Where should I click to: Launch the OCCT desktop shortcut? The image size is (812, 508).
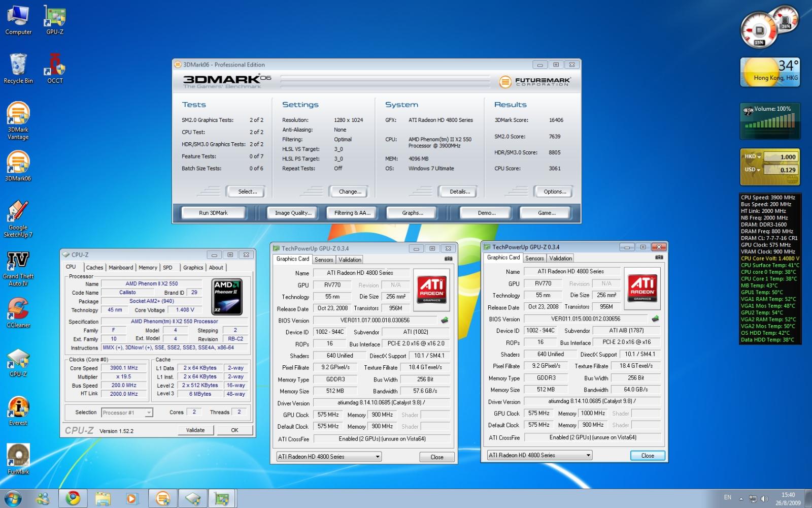55,69
